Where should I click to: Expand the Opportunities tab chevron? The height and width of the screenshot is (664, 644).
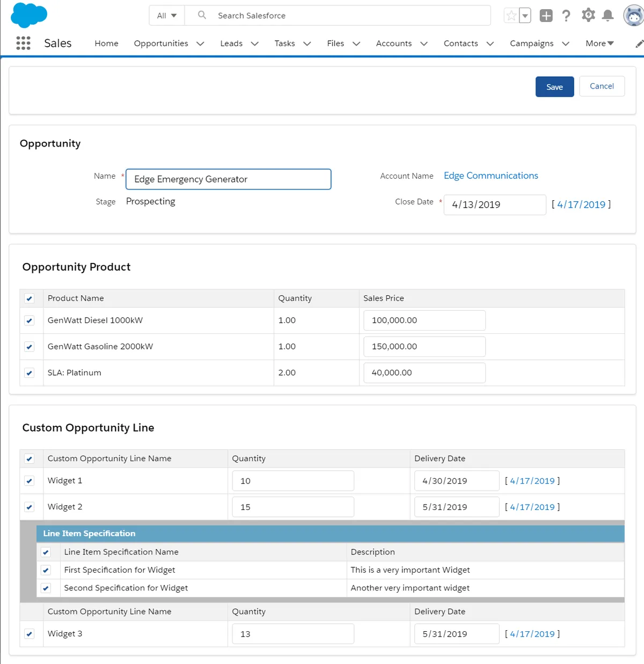tap(200, 43)
